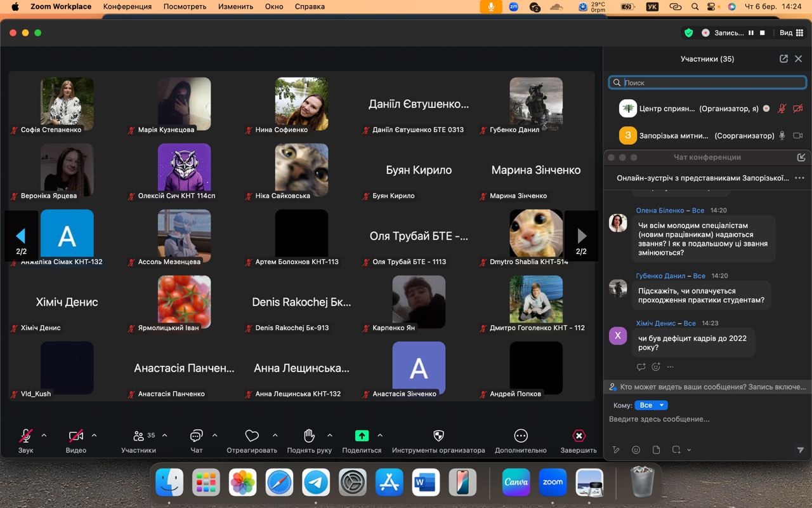Open the Конференция menu in menu bar
The width and height of the screenshot is (812, 508).
click(x=128, y=6)
